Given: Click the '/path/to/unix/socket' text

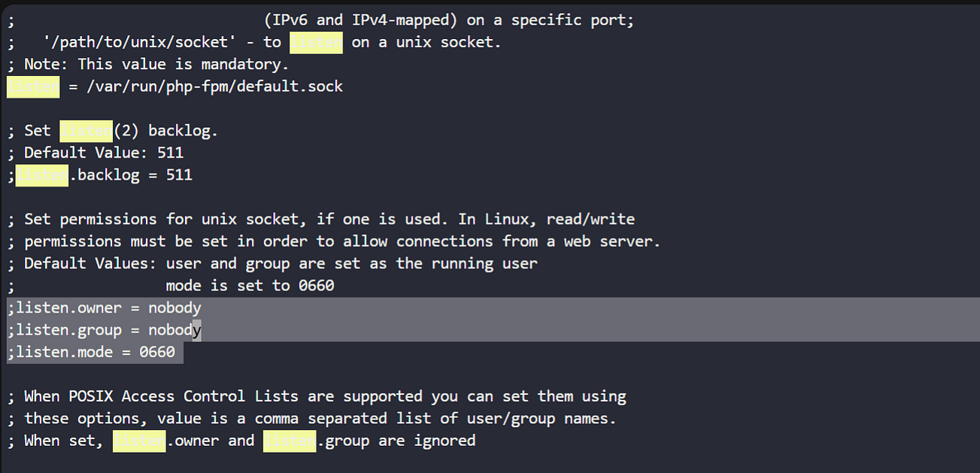Looking at the screenshot, I should click(139, 42).
